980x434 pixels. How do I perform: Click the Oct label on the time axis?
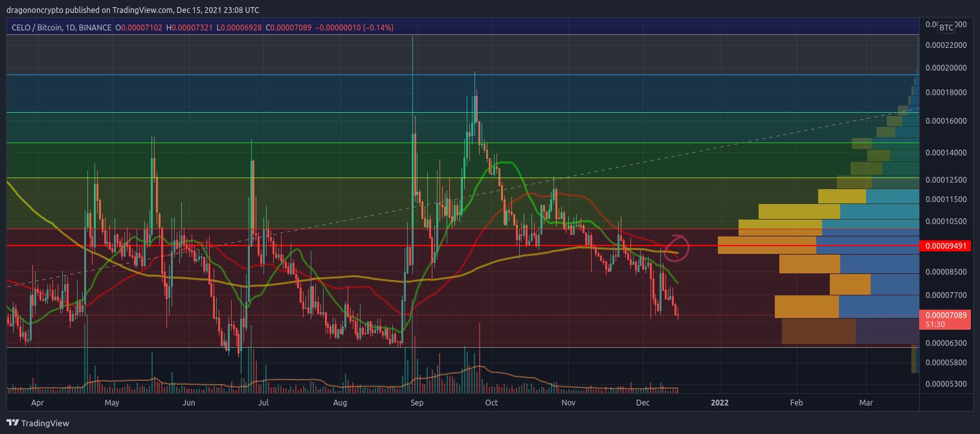coord(491,403)
